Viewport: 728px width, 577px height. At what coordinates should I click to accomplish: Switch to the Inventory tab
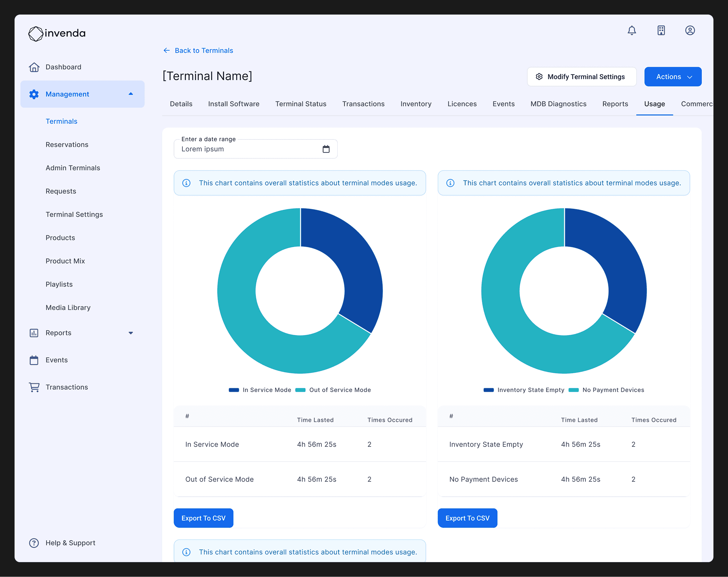(416, 104)
